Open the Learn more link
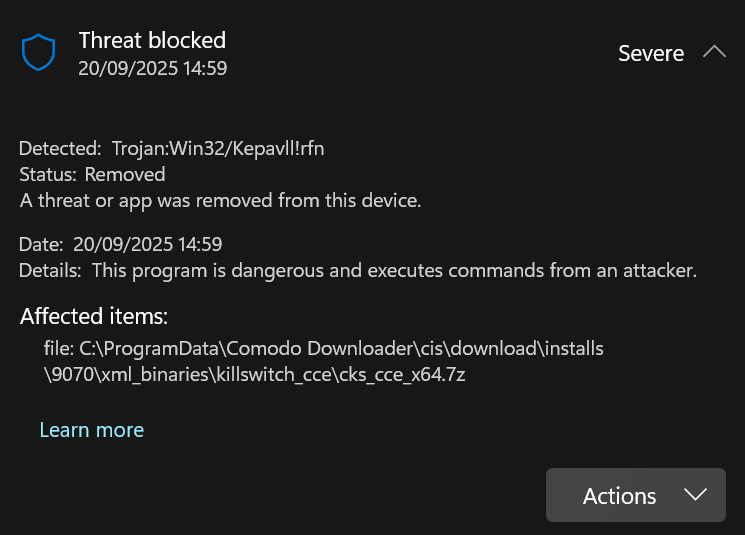Image resolution: width=745 pixels, height=535 pixels. 92,430
